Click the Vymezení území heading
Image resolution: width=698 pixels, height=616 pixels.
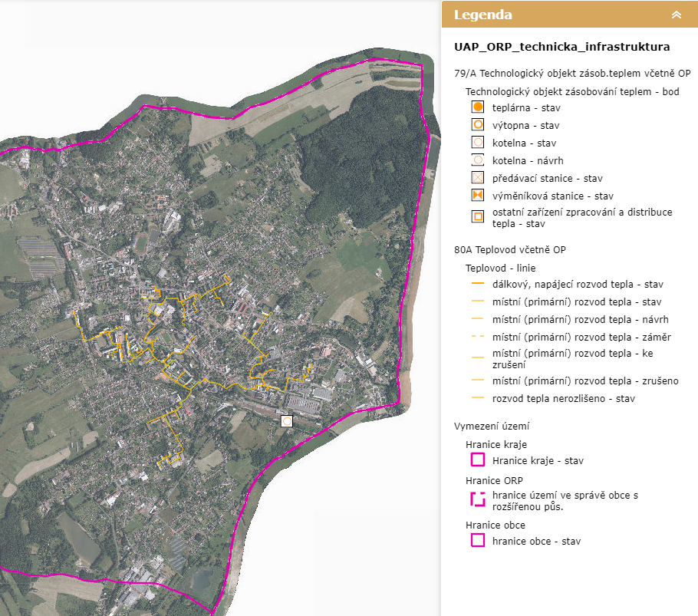[492, 426]
